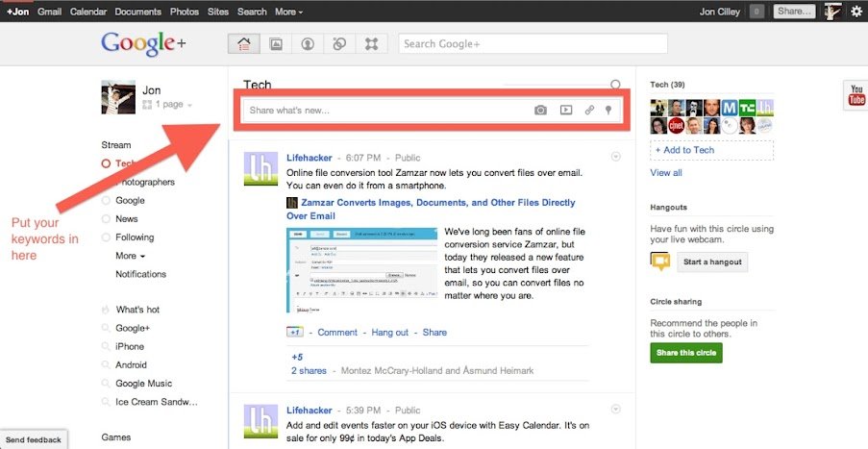Click the Jon Cilley name in top bar

coord(720,12)
